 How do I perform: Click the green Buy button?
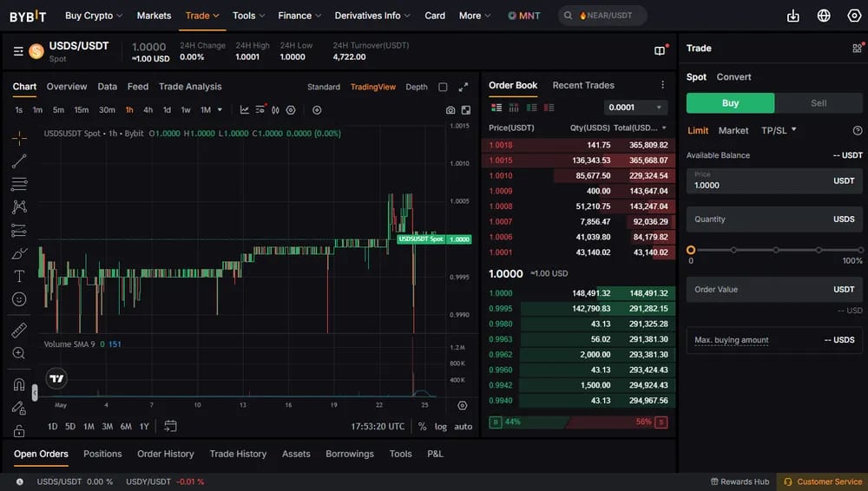click(730, 103)
